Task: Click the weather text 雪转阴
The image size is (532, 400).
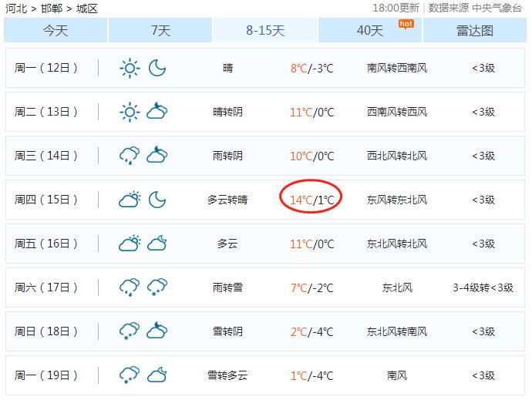Action: point(227,331)
